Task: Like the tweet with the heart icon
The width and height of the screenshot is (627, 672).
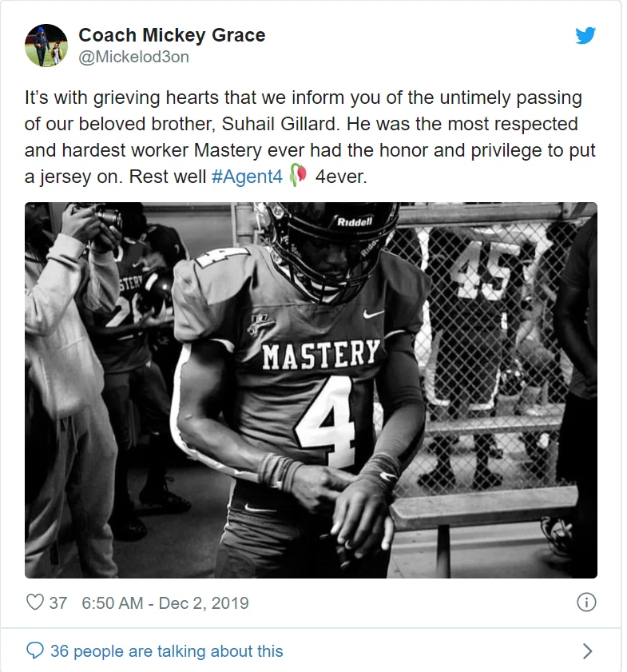Action: (x=34, y=602)
